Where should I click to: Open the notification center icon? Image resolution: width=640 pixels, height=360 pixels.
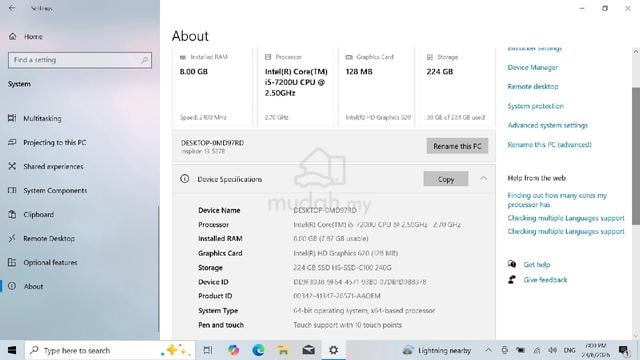pos(623,350)
